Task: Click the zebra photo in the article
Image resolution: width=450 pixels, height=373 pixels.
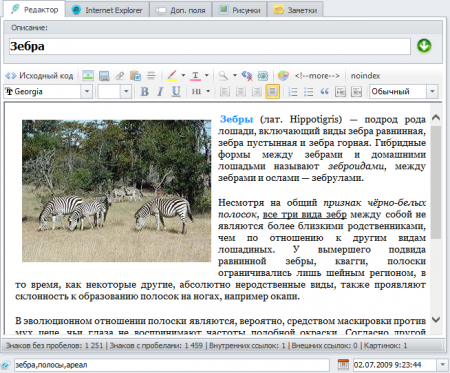Action: (116, 191)
